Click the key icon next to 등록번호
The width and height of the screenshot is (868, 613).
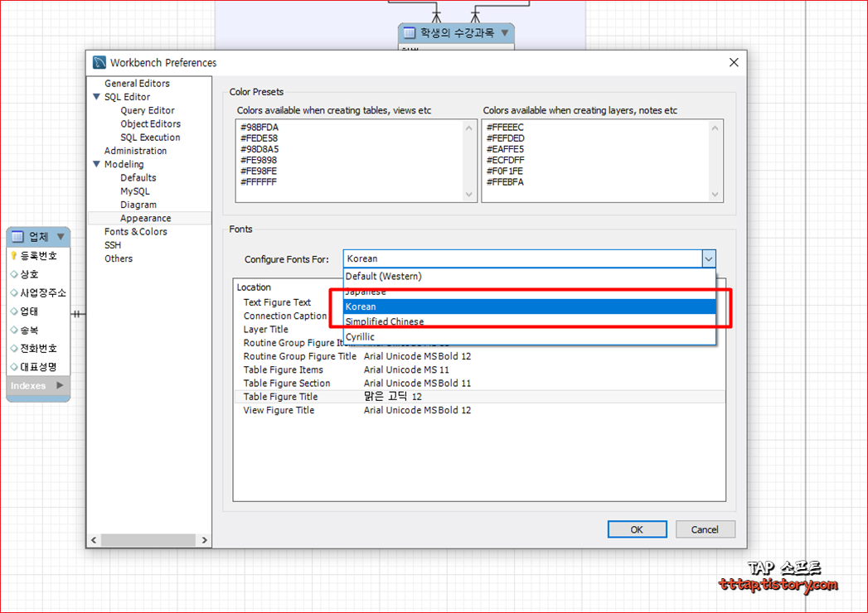tap(14, 256)
